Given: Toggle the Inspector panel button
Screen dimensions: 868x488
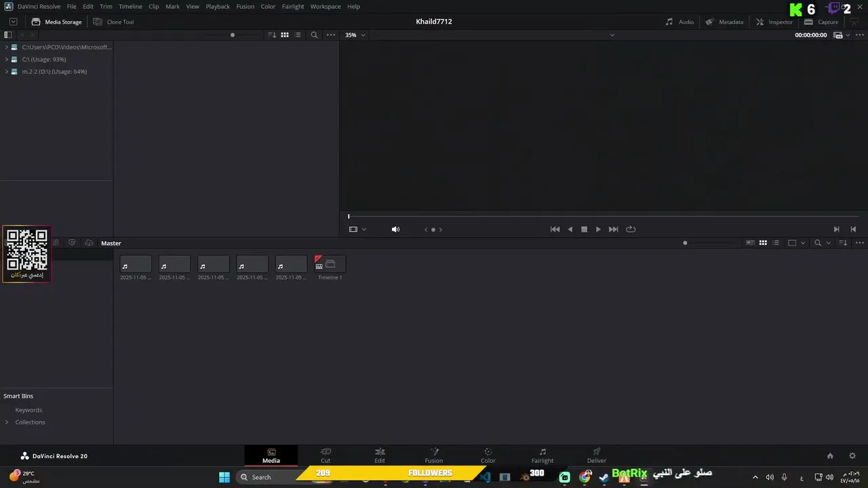Looking at the screenshot, I should (x=774, y=22).
